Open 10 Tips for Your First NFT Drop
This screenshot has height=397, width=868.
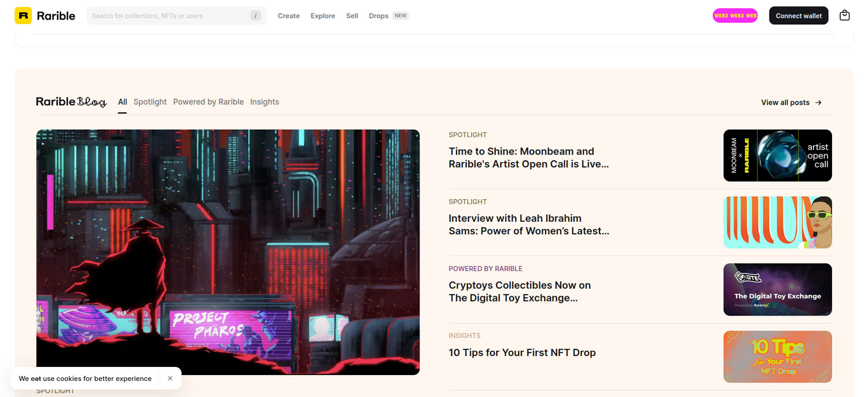coord(522,352)
